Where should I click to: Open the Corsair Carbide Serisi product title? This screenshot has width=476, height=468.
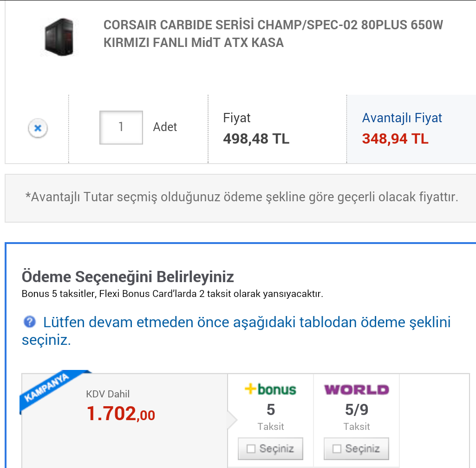tap(273, 33)
